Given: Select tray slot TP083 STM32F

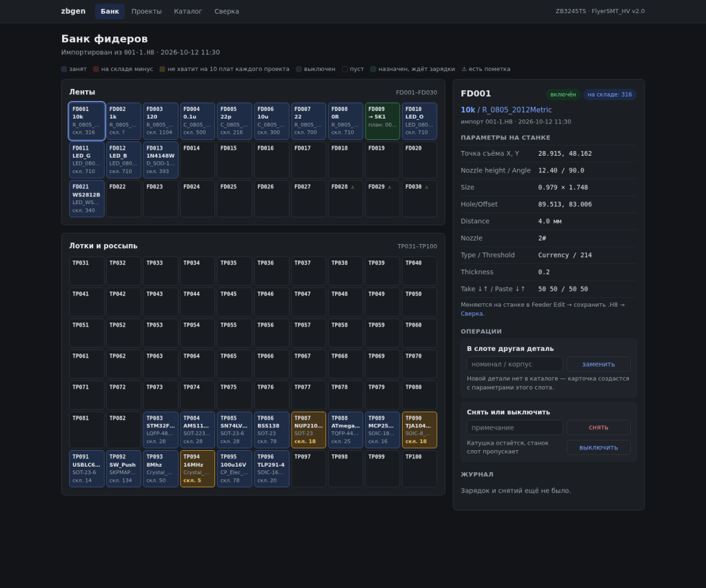Looking at the screenshot, I should [161, 430].
